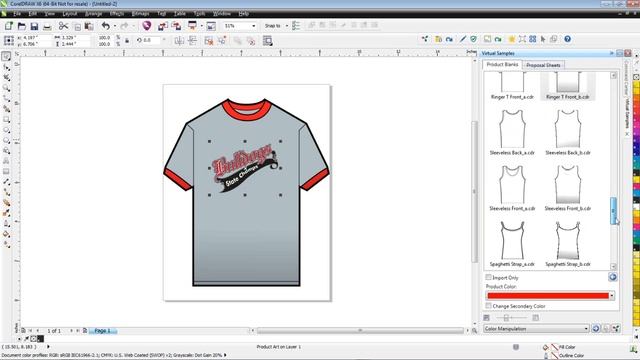Click the blue arrow apply button beside Import Only
Image resolution: width=640 pixels, height=360 pixels.
(613, 277)
